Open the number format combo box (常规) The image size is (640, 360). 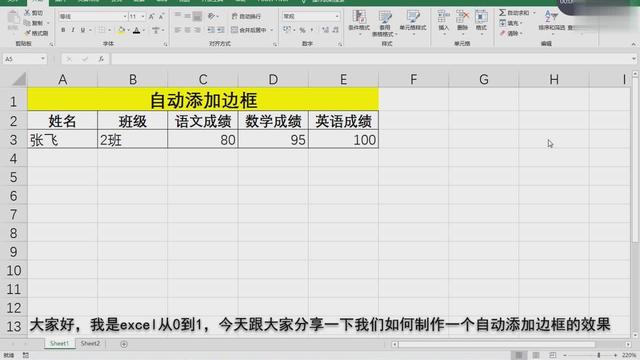311,16
